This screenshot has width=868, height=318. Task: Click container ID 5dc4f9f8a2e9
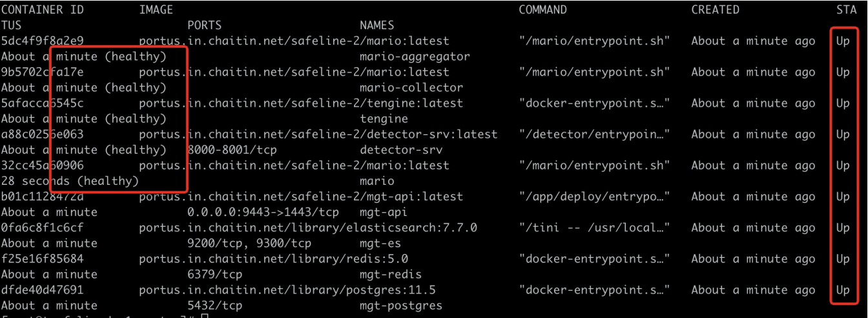tap(42, 41)
